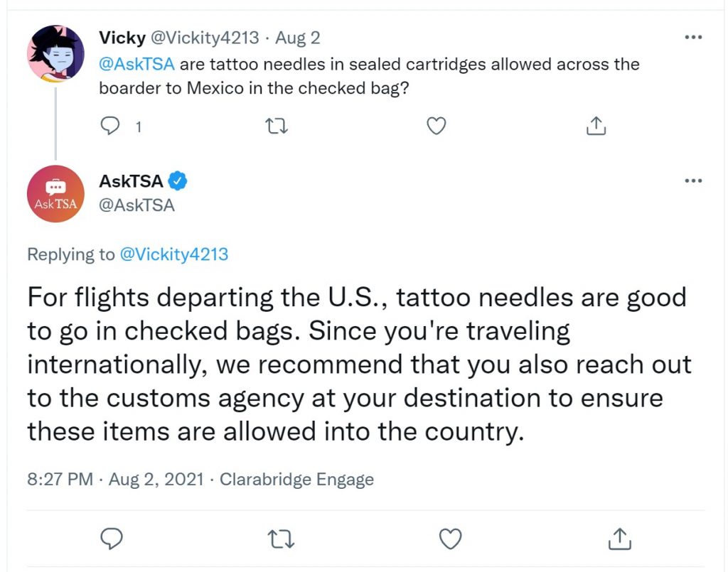Open Vicky's display name profile
This screenshot has height=572, width=728.
[122, 38]
